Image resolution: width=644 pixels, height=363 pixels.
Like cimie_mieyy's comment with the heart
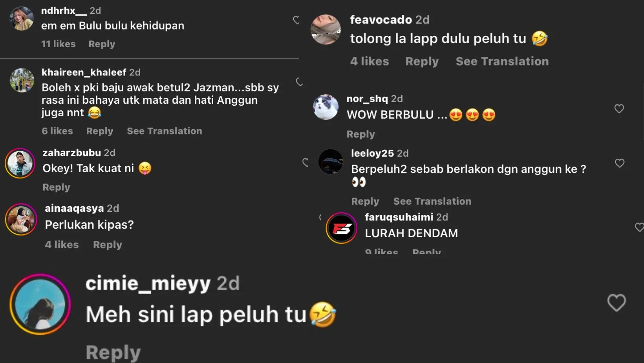[x=617, y=303]
